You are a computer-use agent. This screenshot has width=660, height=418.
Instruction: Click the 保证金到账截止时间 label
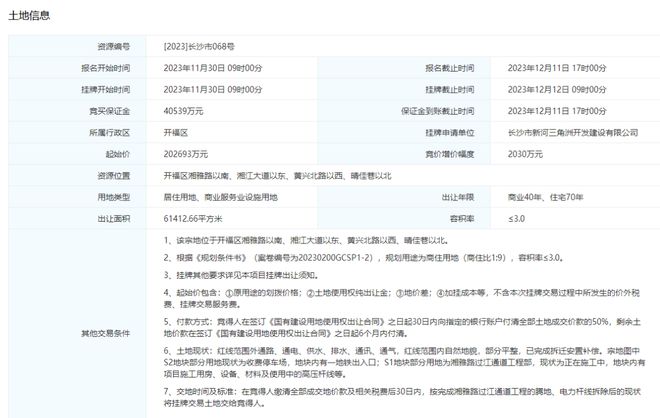[x=437, y=111]
